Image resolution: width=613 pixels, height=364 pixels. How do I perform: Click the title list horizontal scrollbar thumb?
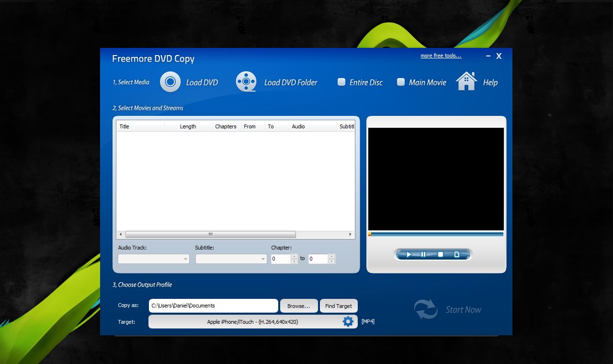pos(210,234)
